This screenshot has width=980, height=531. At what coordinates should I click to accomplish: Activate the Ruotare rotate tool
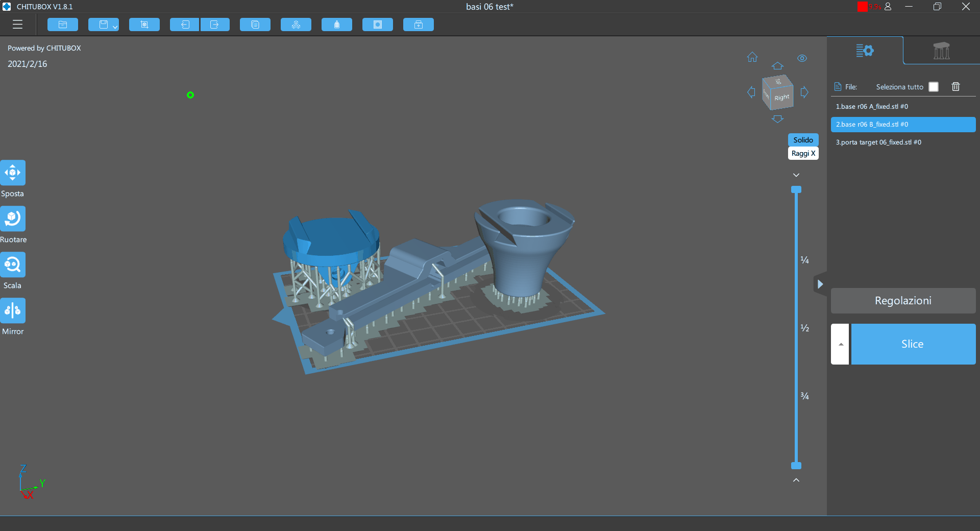(13, 219)
